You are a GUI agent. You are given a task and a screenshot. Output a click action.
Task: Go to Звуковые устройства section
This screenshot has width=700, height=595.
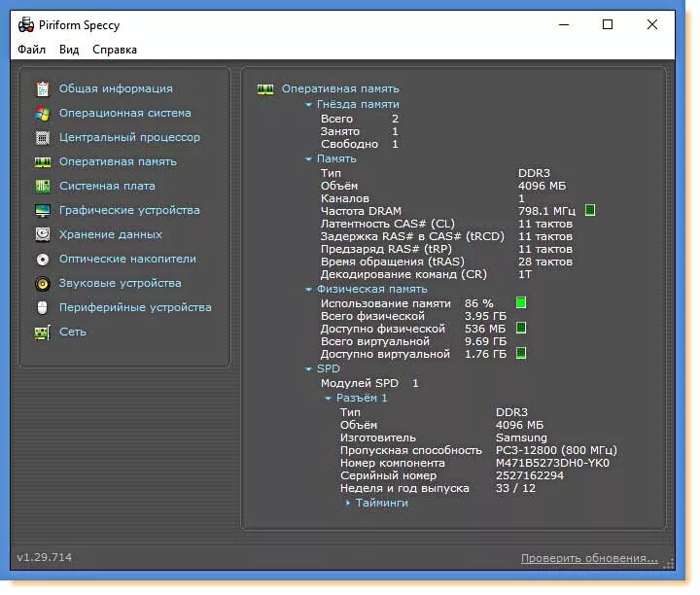coord(121,284)
